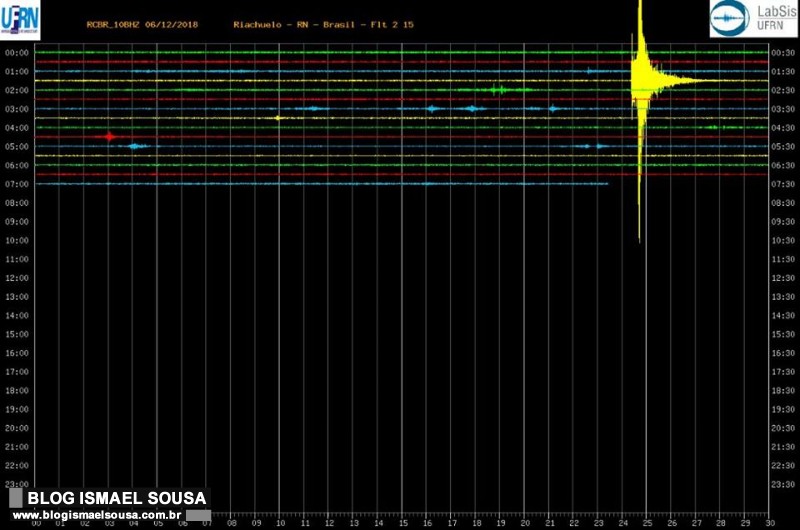Click the blue burst at minute 04 on 05:00 trace
The height and width of the screenshot is (530, 800).
click(134, 146)
